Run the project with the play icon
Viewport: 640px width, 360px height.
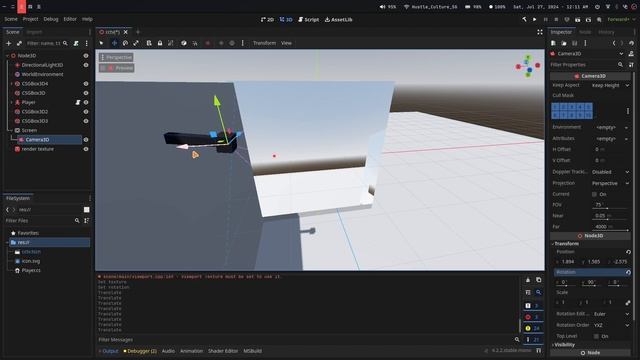(535, 19)
